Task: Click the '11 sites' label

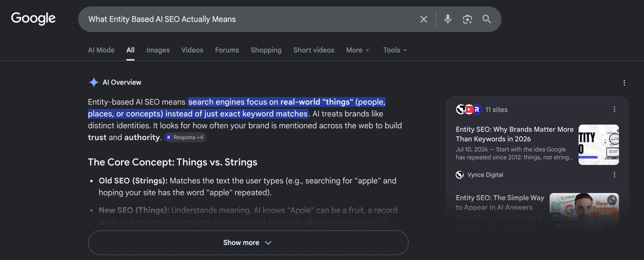Action: click(496, 110)
